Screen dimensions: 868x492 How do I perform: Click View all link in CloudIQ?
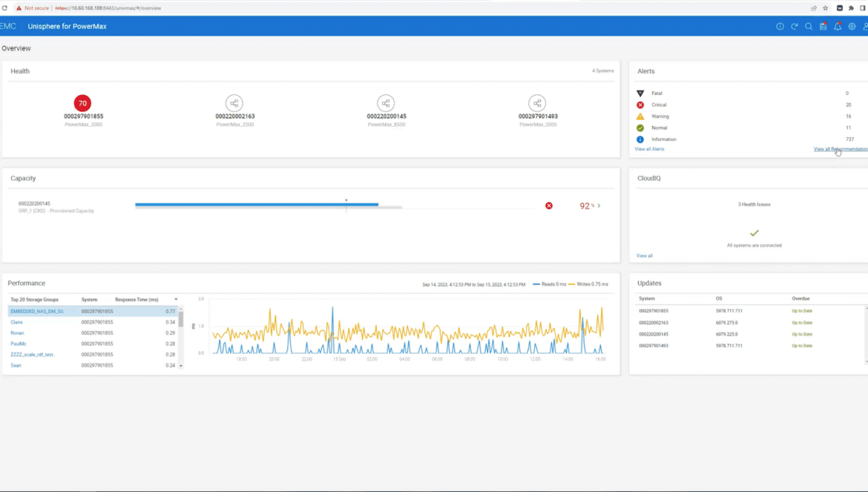click(x=645, y=256)
